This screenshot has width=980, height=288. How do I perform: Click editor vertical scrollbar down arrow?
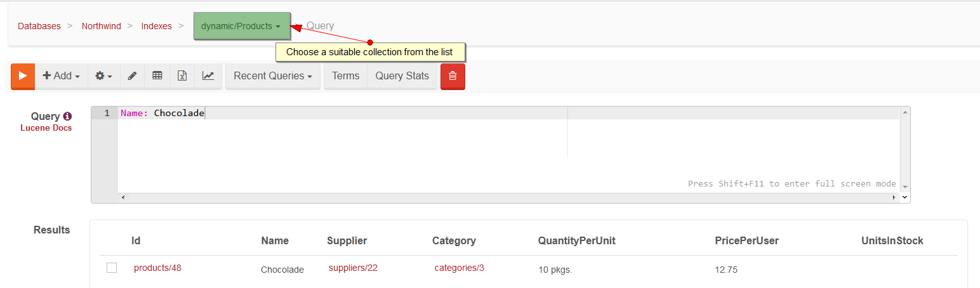(x=905, y=187)
